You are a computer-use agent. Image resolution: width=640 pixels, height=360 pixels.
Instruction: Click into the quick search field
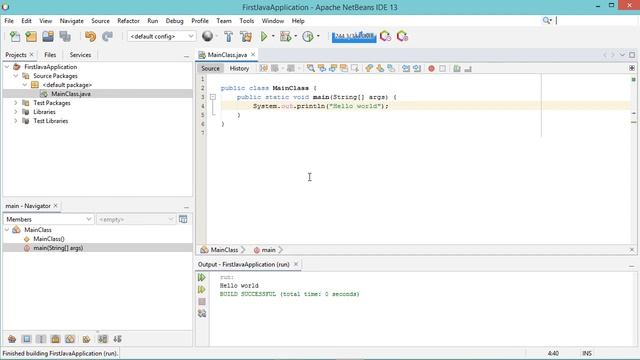(x=596, y=20)
